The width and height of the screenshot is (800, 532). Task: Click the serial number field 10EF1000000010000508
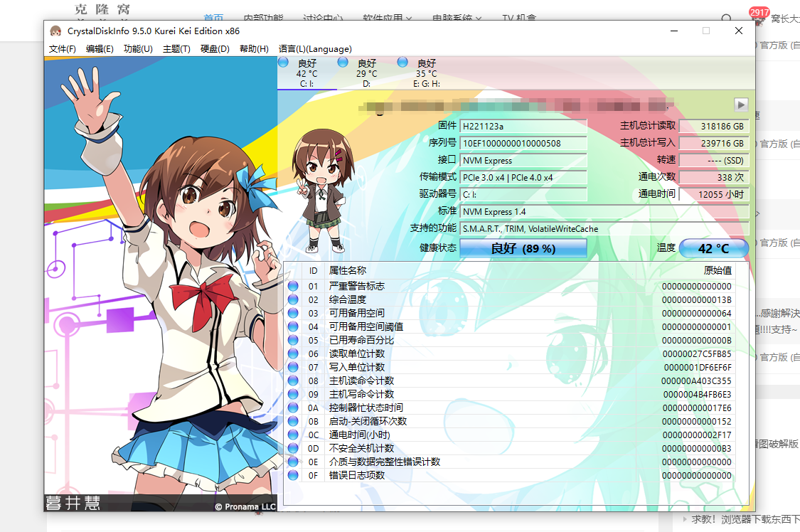coord(523,144)
